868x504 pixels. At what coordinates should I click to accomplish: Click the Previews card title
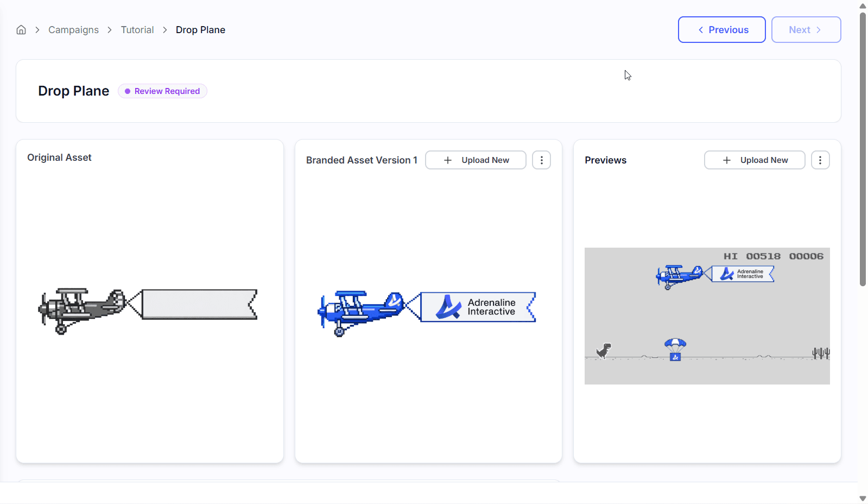[605, 160]
